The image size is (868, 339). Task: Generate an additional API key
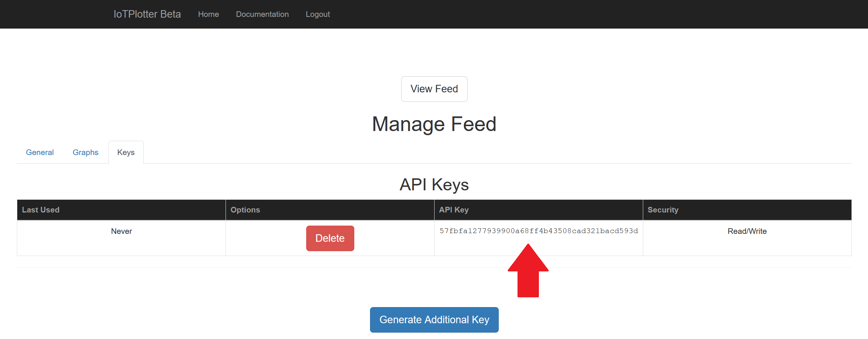(434, 320)
